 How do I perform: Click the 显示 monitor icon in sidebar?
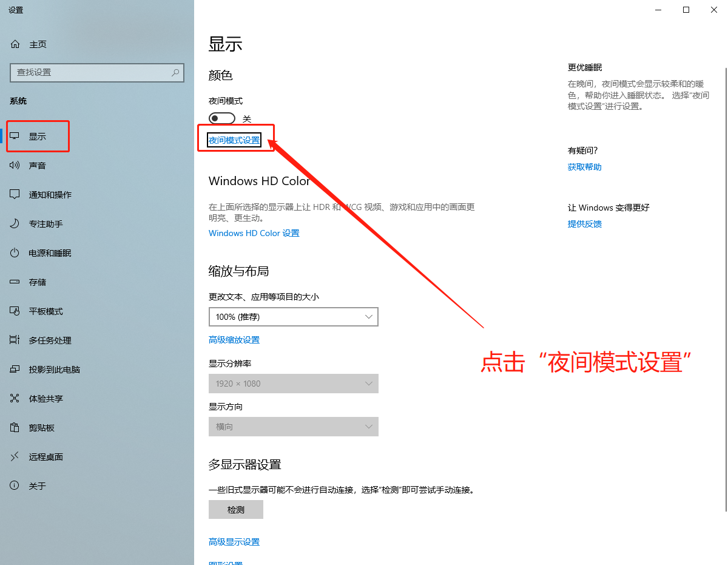coord(15,137)
